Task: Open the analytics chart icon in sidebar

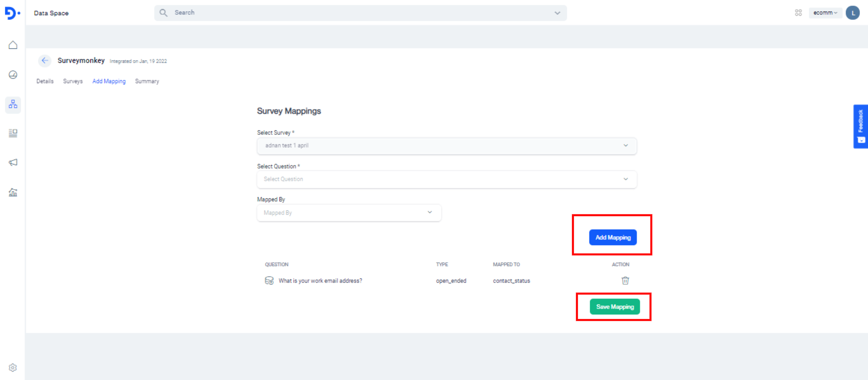Action: [x=13, y=192]
